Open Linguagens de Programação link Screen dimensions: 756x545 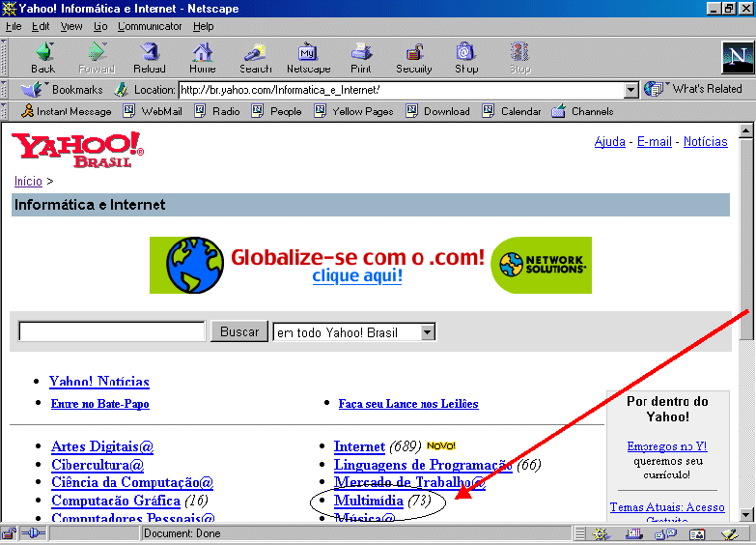tap(423, 465)
